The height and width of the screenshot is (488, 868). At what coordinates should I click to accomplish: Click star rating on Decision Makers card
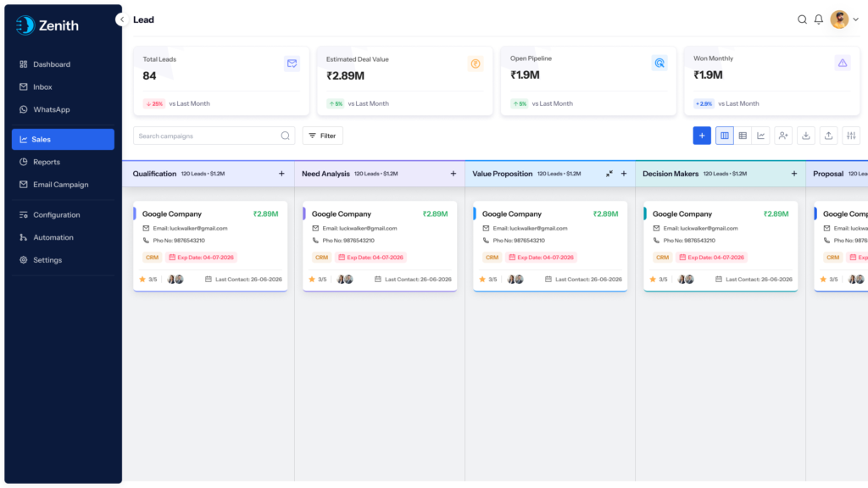[x=658, y=280]
